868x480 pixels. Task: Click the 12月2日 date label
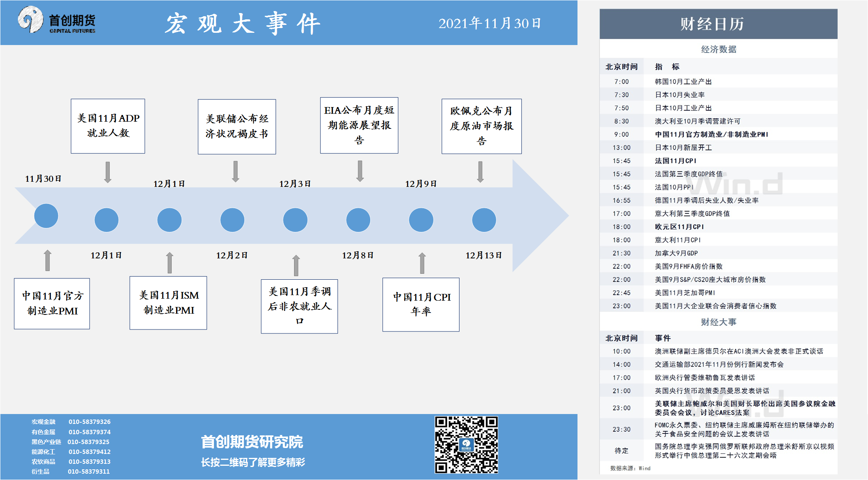pyautogui.click(x=232, y=256)
